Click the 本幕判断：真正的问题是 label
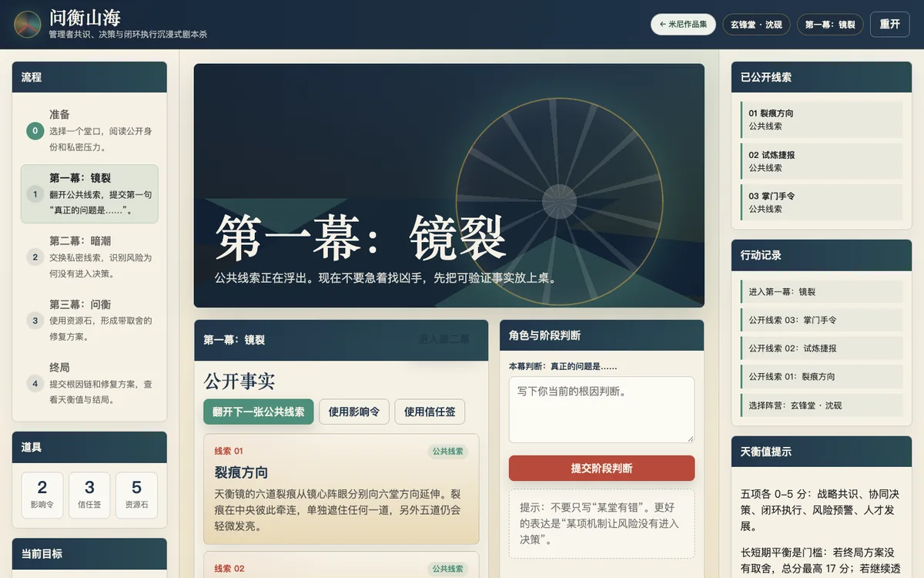 click(563, 367)
